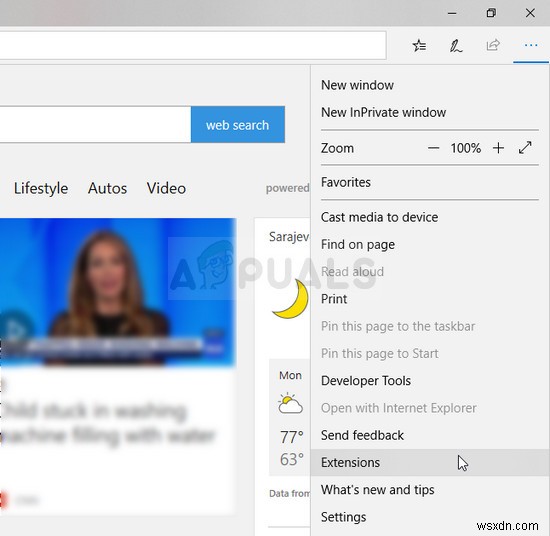Open the blurred news video thumbnail
The height and width of the screenshot is (536, 550).
coord(118,292)
